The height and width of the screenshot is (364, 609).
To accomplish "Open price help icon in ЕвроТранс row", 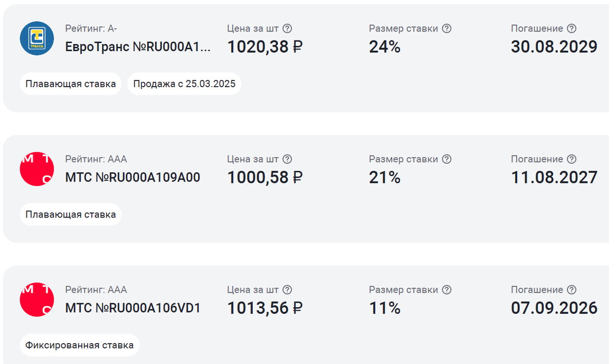I will [x=287, y=29].
